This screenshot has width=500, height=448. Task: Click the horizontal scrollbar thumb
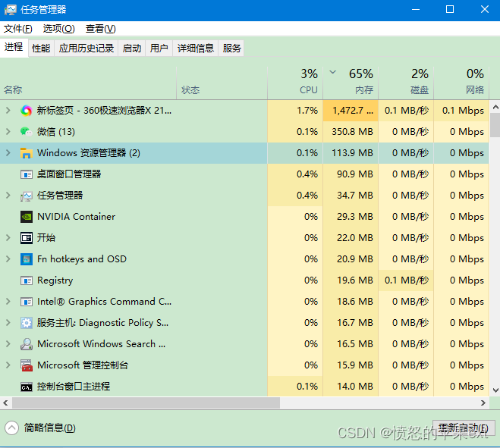146,403
